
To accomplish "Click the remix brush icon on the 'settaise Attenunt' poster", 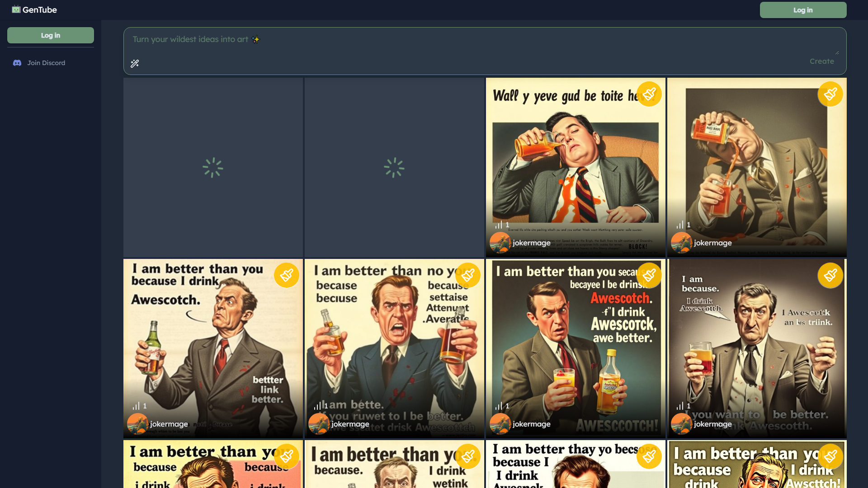I will 468,275.
